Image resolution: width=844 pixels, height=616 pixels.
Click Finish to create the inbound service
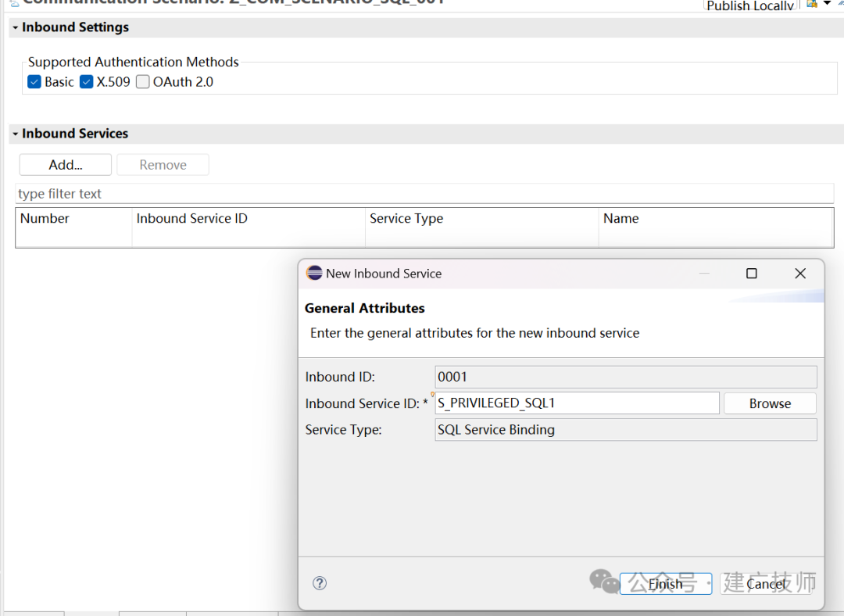pyautogui.click(x=665, y=584)
